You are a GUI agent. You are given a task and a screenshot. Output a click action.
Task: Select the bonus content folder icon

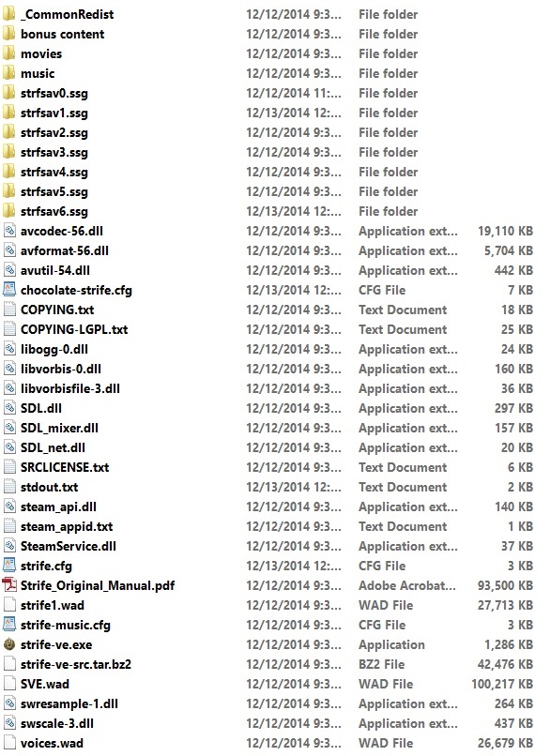coord(9,34)
